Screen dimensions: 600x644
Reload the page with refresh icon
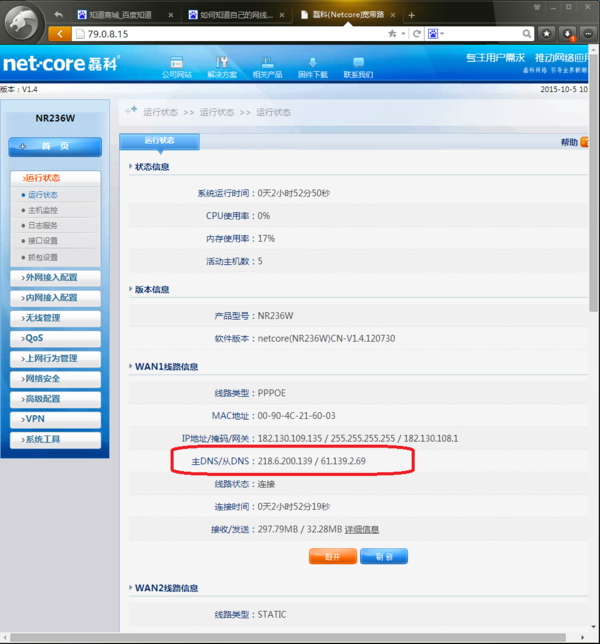click(x=416, y=34)
